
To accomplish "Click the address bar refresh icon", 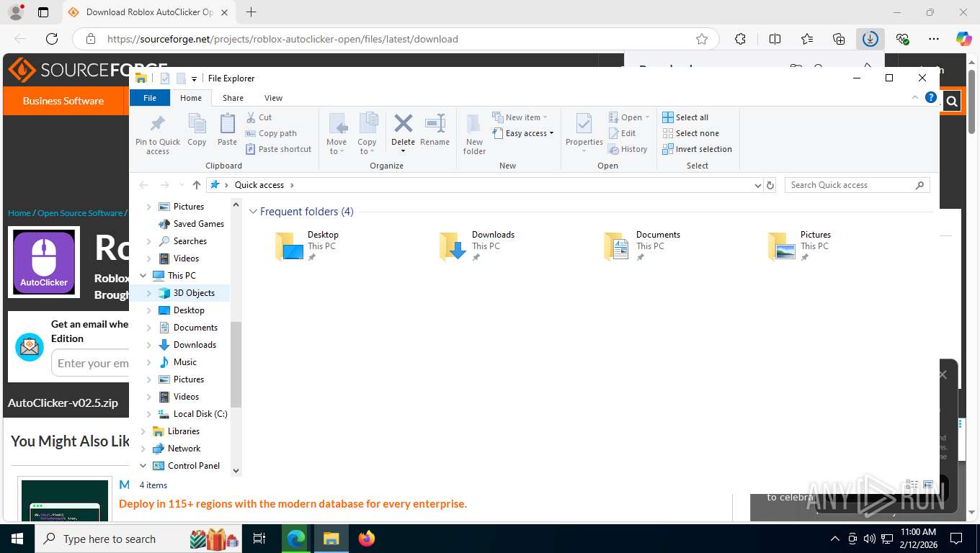I will [x=770, y=185].
